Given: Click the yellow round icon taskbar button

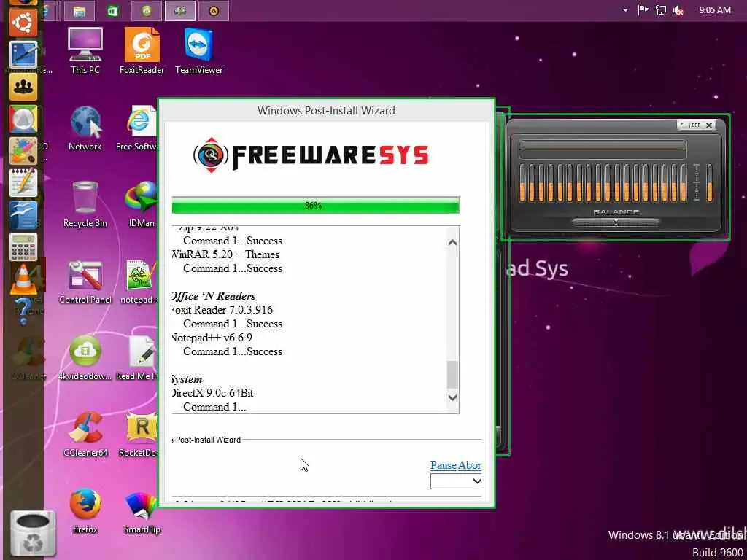Looking at the screenshot, I should (x=214, y=11).
